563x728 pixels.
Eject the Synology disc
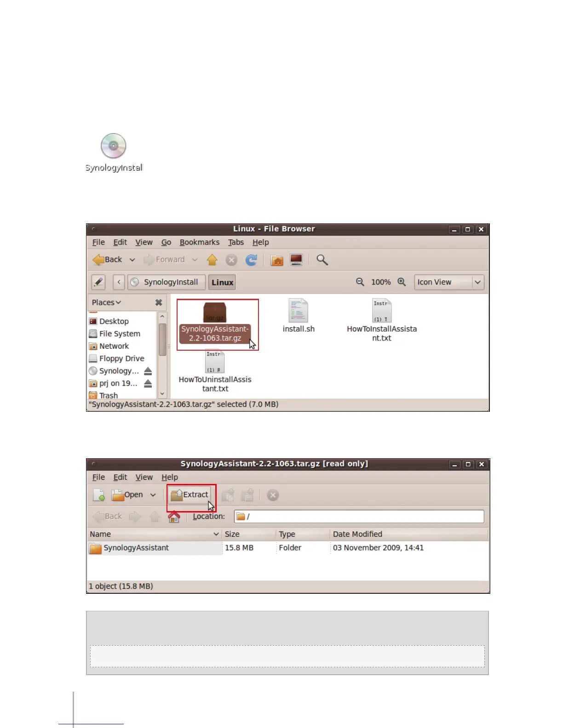point(148,371)
